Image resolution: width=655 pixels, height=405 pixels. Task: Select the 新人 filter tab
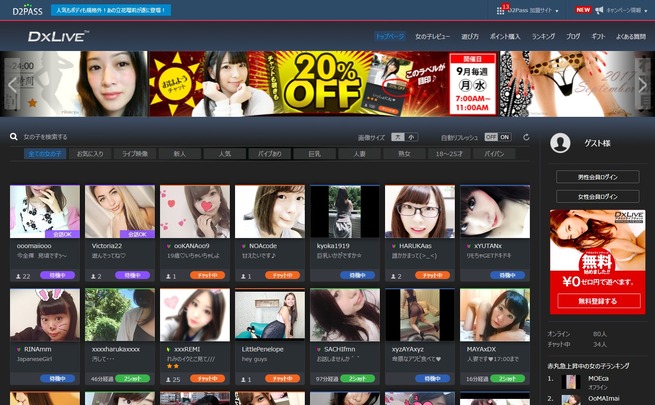[180, 154]
